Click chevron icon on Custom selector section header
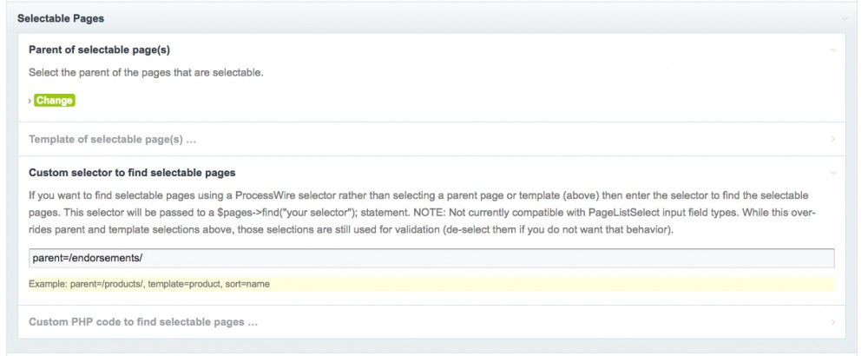This screenshot has width=868, height=356. 833,173
